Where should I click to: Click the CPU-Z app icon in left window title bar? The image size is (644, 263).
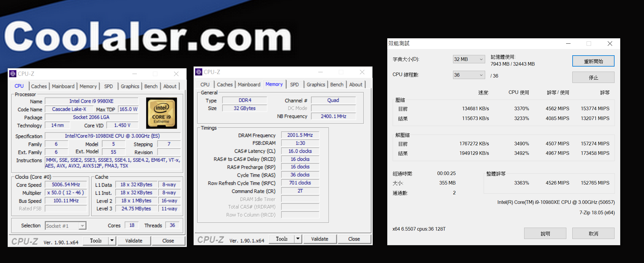[13, 74]
